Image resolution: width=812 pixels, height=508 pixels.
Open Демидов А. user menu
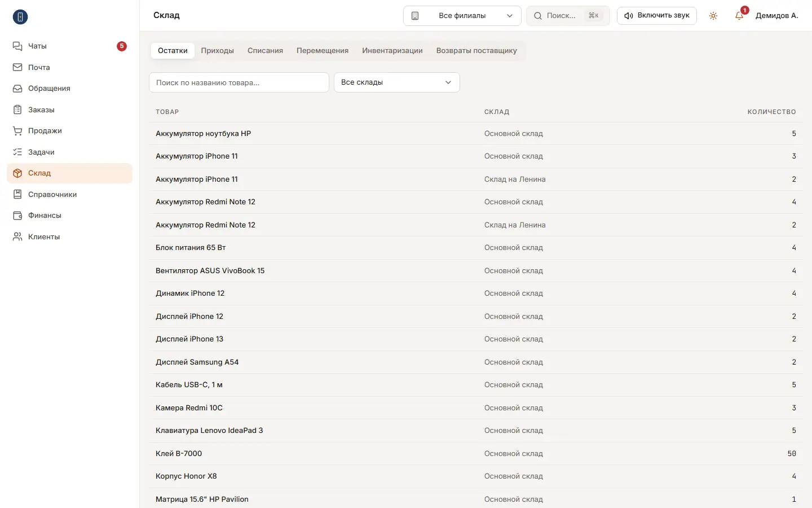777,16
